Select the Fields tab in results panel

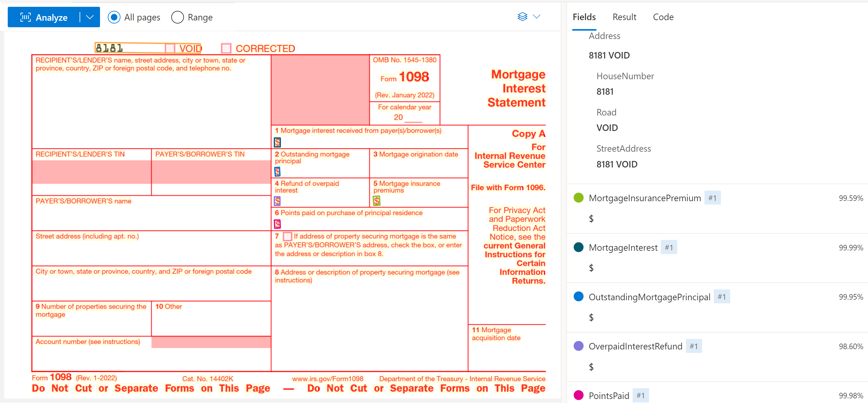pyautogui.click(x=584, y=17)
